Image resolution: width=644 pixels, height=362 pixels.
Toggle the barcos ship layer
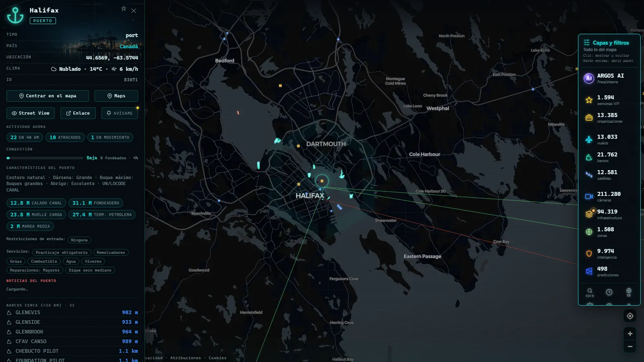click(589, 157)
